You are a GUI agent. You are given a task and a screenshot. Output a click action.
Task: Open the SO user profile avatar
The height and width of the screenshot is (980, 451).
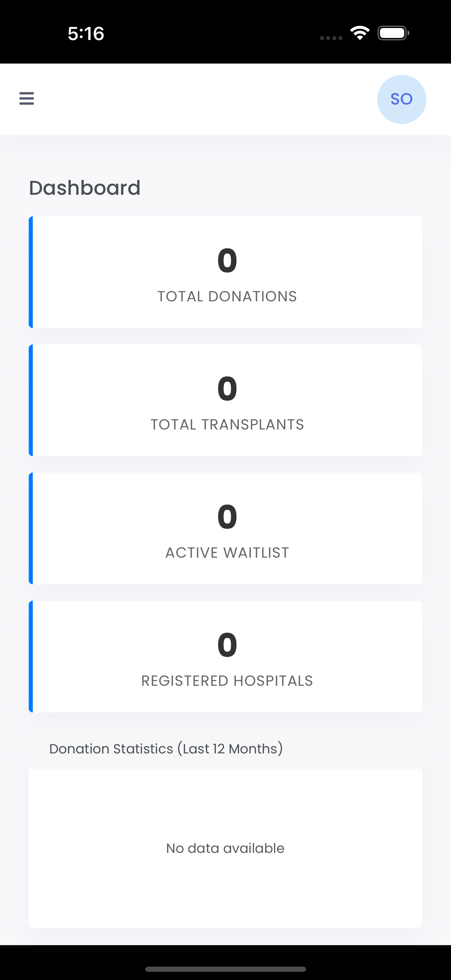tap(401, 99)
